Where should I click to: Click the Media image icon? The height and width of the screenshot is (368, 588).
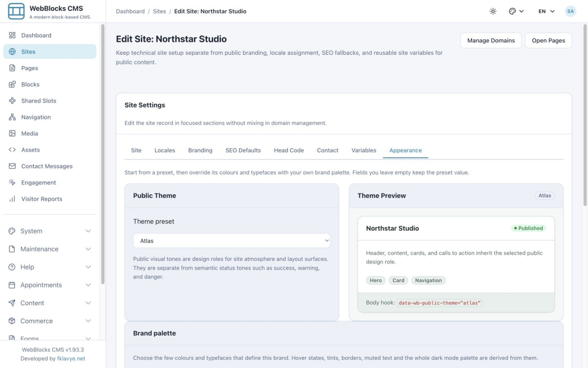click(x=12, y=133)
